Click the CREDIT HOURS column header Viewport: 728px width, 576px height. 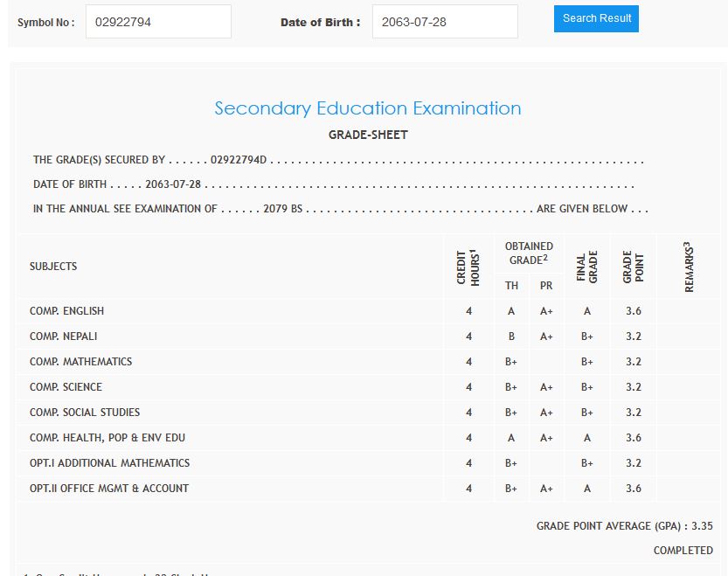468,267
